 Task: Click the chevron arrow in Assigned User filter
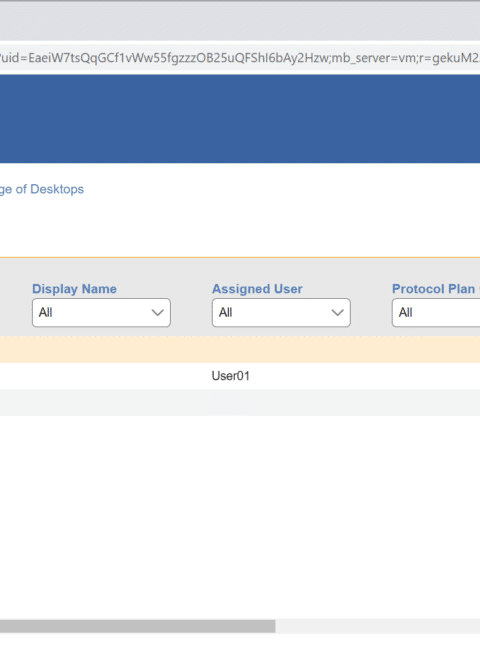[337, 313]
